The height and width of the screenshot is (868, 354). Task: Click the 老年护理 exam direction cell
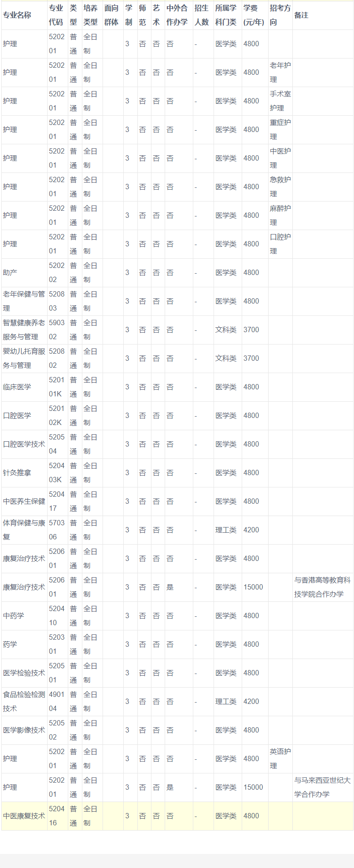280,73
